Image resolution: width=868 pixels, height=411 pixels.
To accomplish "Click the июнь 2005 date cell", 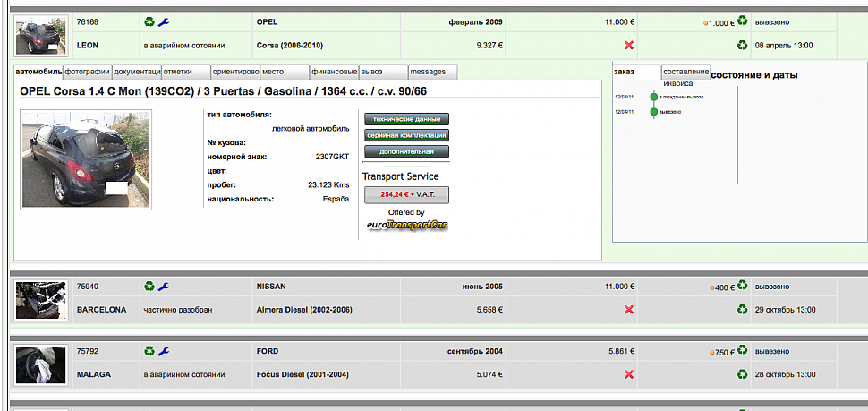I will (453, 287).
